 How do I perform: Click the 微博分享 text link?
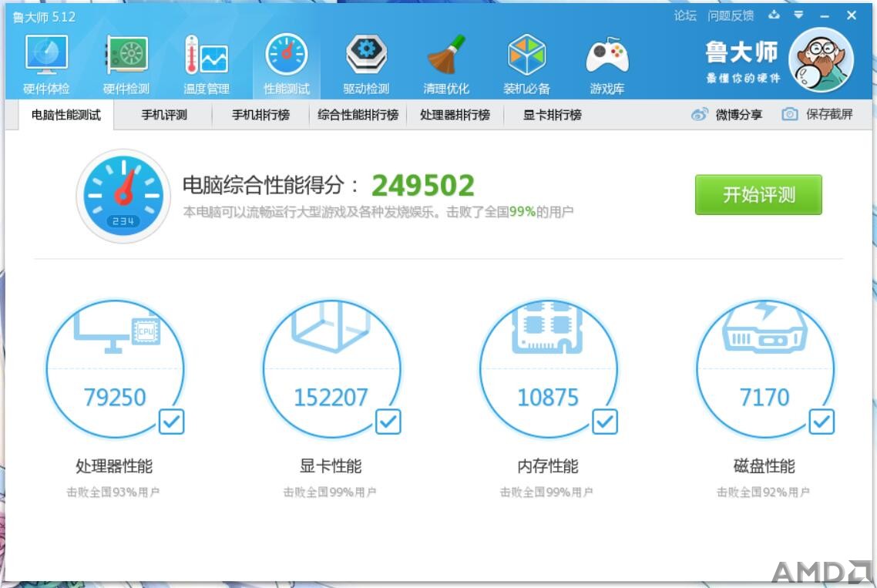click(x=738, y=115)
